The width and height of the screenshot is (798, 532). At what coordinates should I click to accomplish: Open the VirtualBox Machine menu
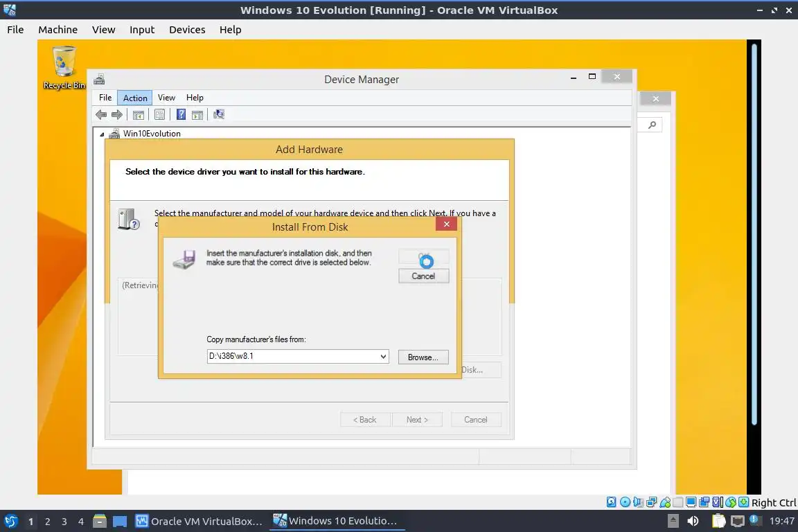[58, 30]
